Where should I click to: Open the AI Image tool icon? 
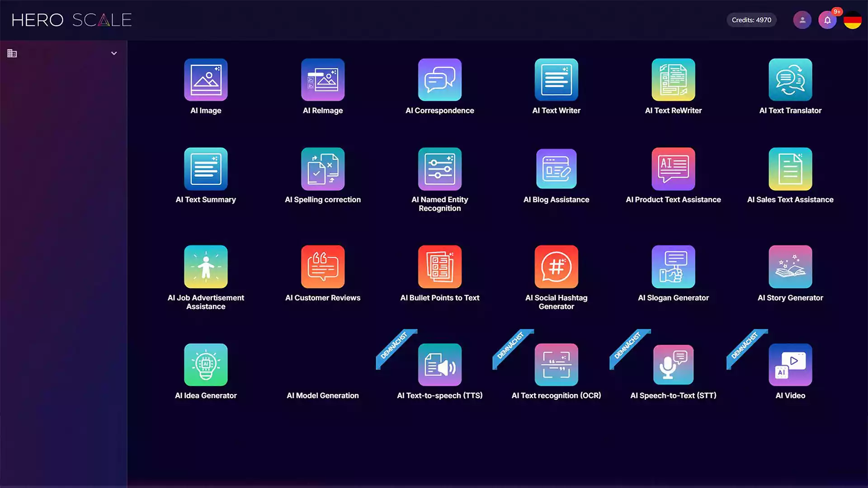click(206, 80)
